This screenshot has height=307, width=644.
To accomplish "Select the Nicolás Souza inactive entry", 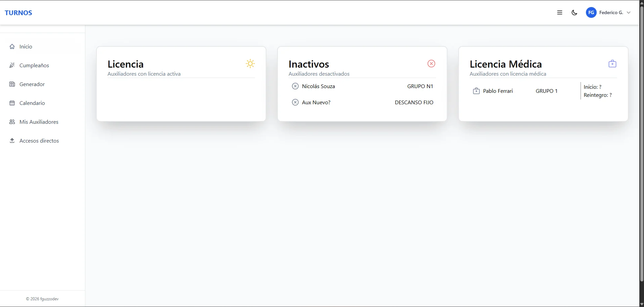I will (362, 86).
